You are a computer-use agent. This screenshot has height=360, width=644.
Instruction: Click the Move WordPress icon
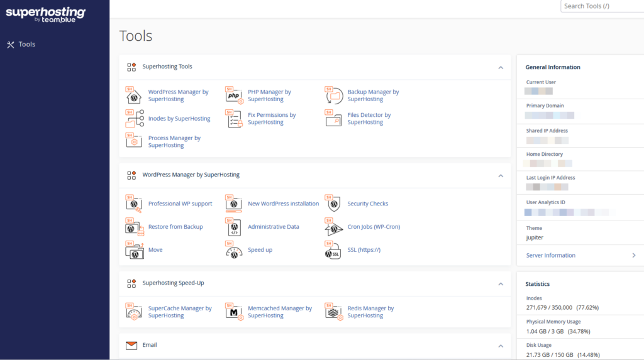tap(135, 249)
